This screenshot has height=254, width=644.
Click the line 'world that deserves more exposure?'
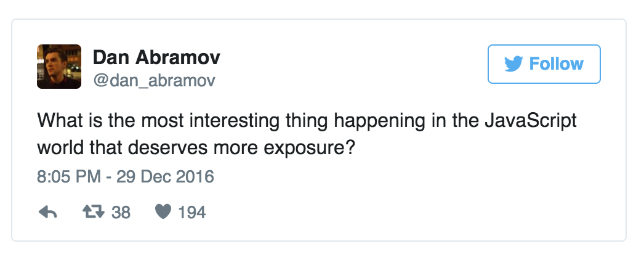(195, 149)
